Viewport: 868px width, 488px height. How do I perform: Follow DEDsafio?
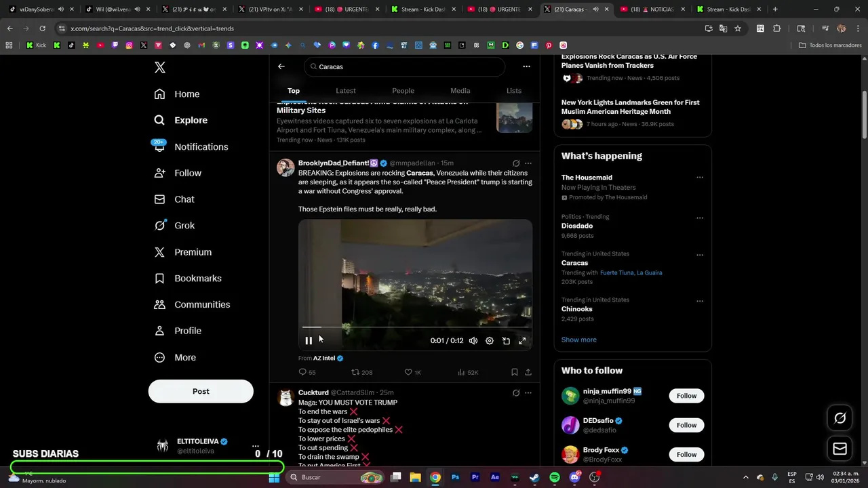click(686, 425)
